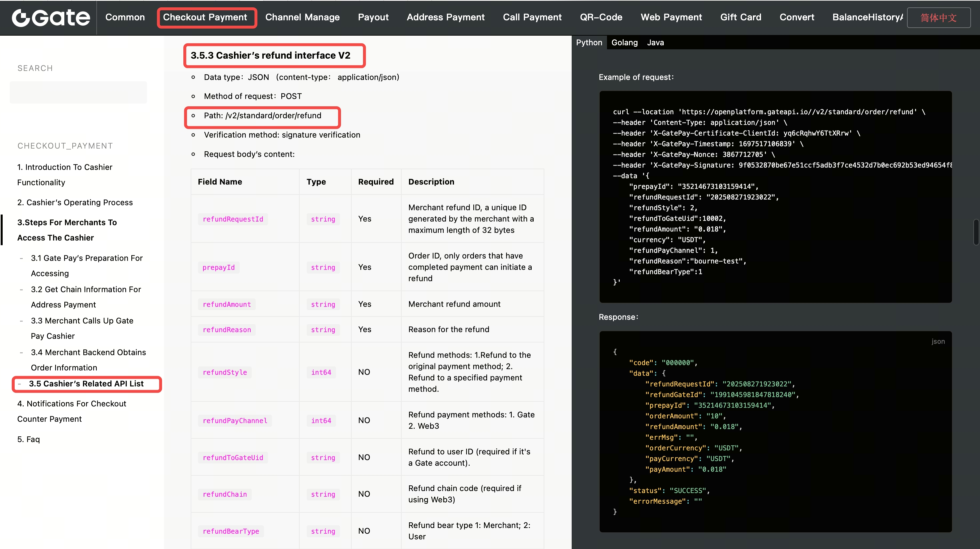
Task: Go to Address Payment docs
Action: tap(445, 17)
